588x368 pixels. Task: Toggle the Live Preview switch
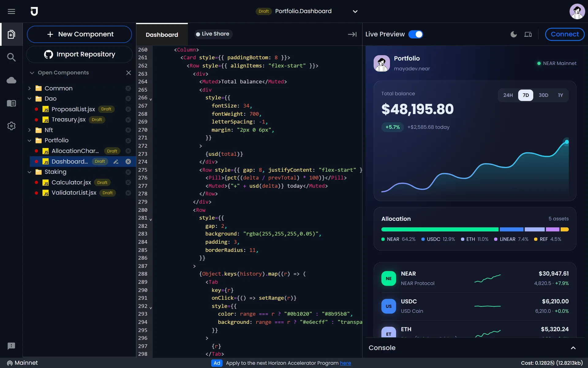click(416, 34)
